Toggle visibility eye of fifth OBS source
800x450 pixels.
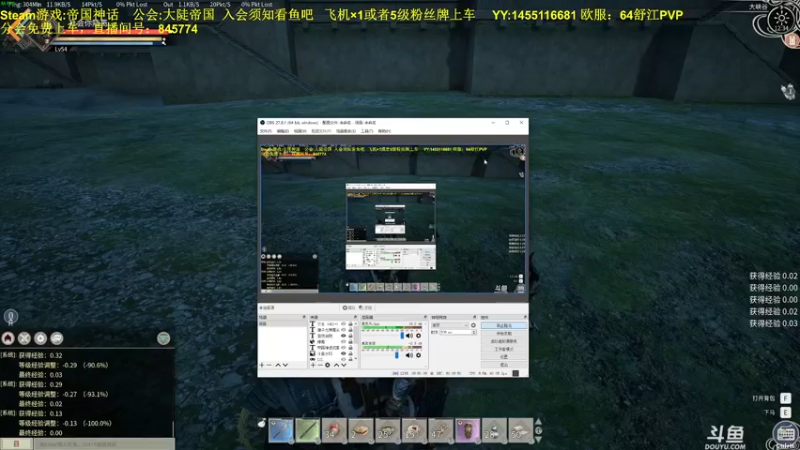[x=343, y=347]
